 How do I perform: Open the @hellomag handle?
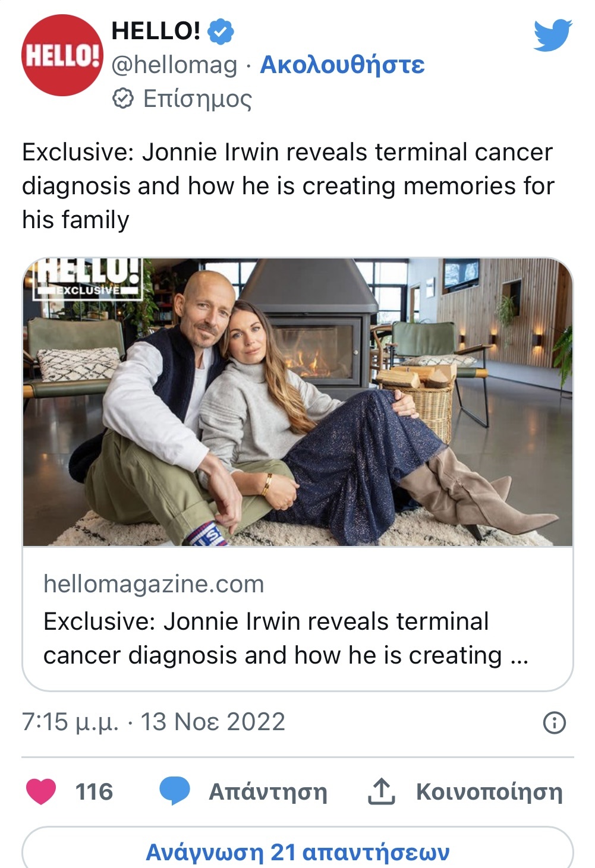click(174, 64)
